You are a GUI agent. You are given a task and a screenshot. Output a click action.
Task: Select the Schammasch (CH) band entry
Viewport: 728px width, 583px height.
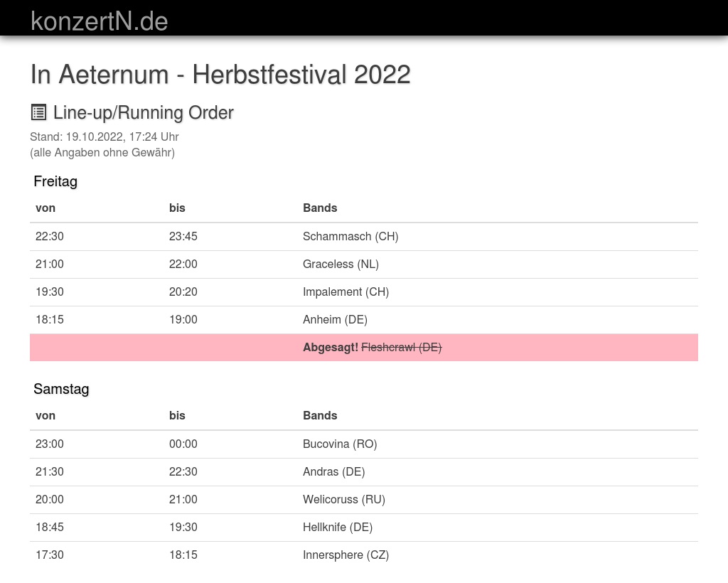(x=350, y=237)
